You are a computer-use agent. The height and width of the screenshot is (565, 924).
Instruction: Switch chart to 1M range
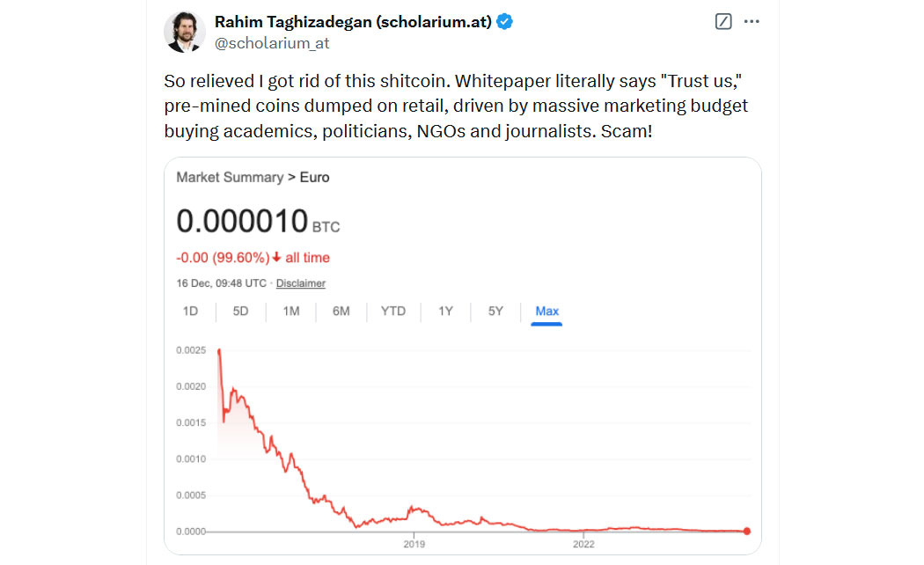[x=291, y=311]
